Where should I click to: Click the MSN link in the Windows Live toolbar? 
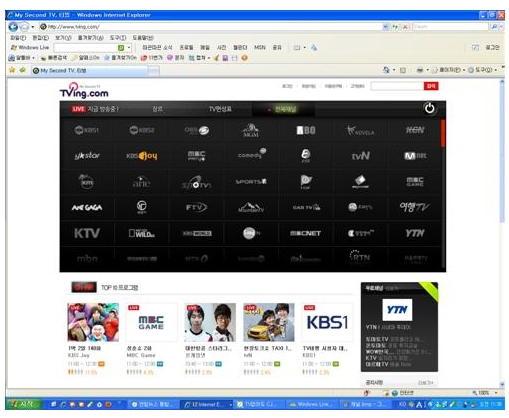tap(260, 48)
